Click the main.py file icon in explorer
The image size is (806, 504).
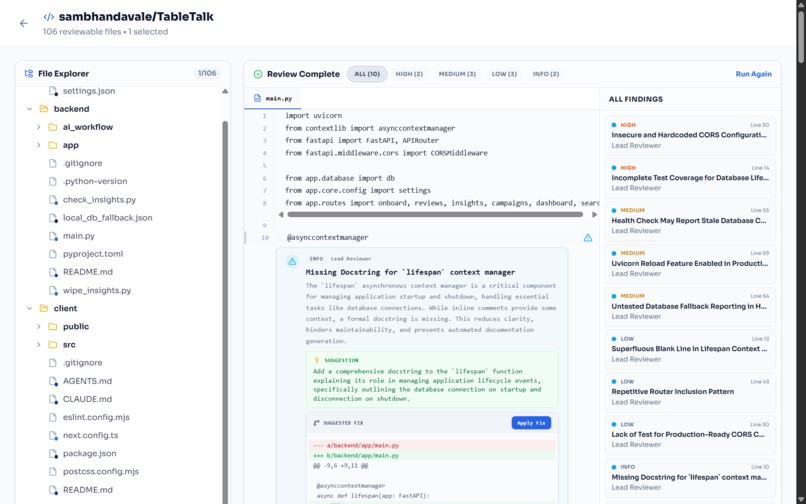coord(53,236)
